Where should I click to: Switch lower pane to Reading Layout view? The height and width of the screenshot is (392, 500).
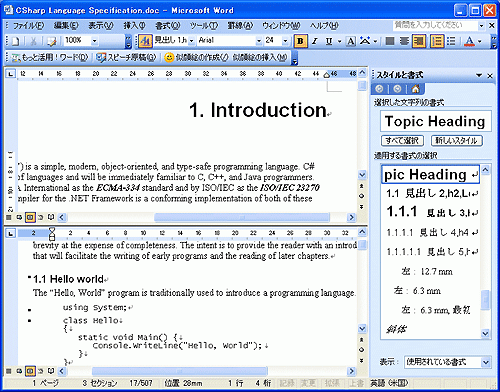(51, 371)
